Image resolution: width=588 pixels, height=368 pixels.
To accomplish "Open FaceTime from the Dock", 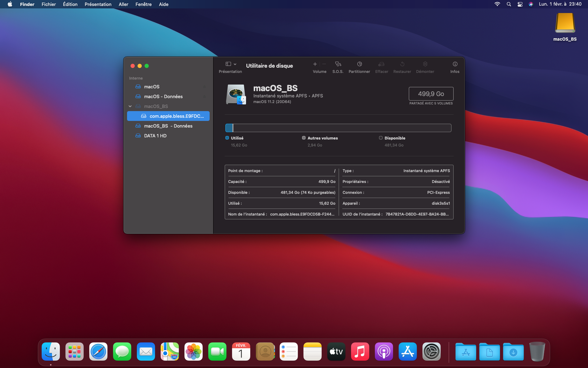I will click(x=217, y=352).
